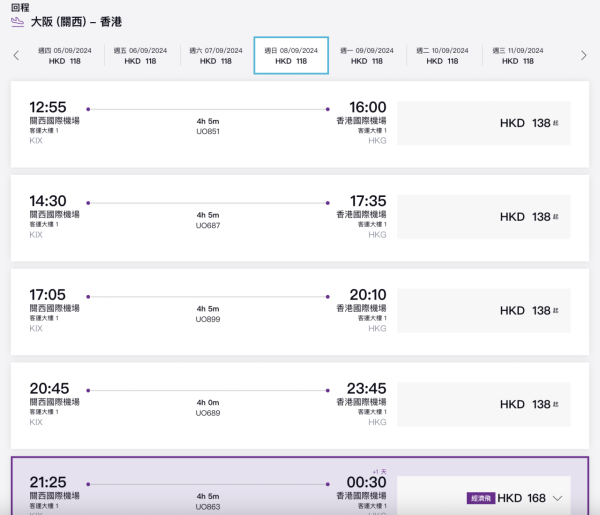Click the purple fare badge on HKD 168
The image size is (600, 515).
[481, 498]
